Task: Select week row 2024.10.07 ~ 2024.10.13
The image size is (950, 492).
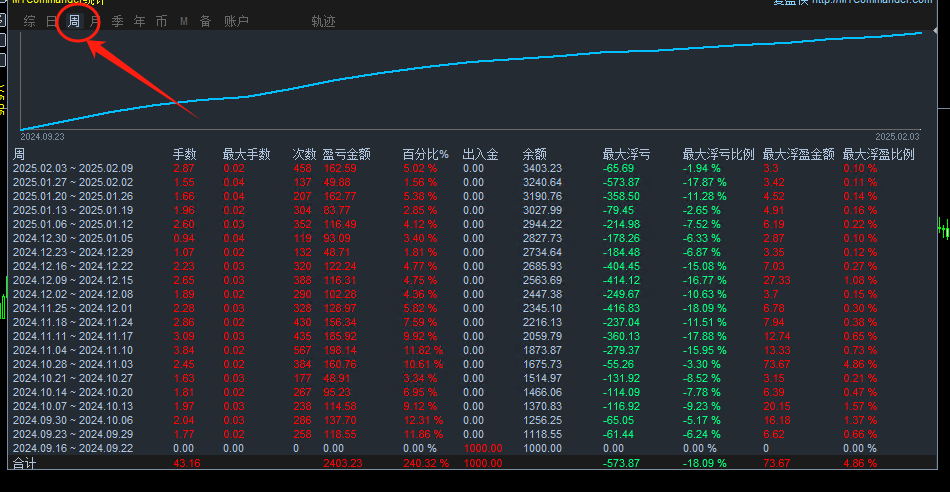Action: pyautogui.click(x=474, y=407)
